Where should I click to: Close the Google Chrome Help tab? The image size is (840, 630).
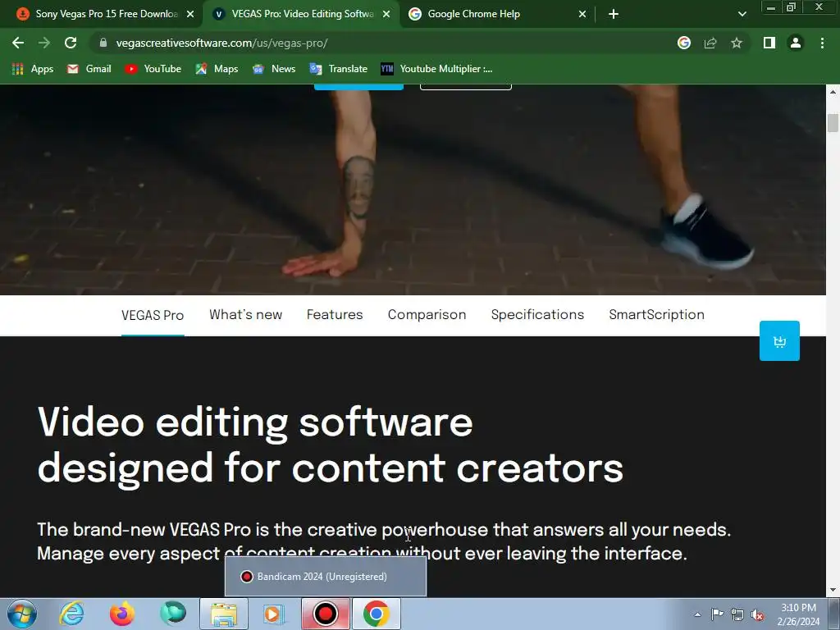click(x=582, y=14)
